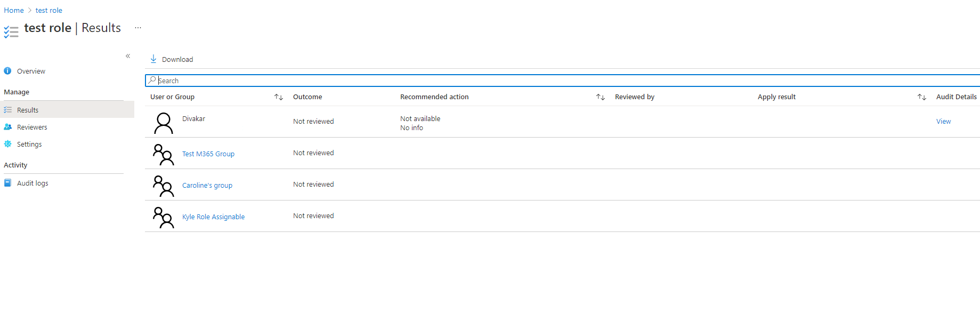Sort by User or Group column
The image size is (980, 336).
(x=278, y=97)
